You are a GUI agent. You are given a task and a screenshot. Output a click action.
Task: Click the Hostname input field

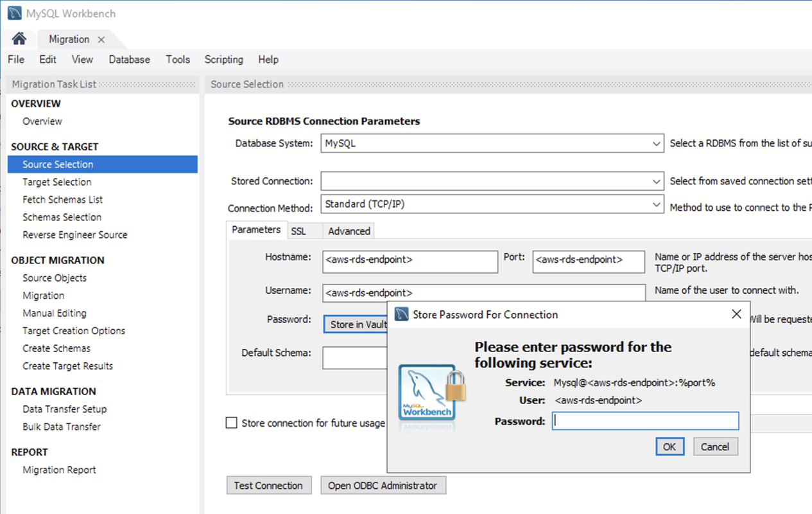tap(410, 261)
